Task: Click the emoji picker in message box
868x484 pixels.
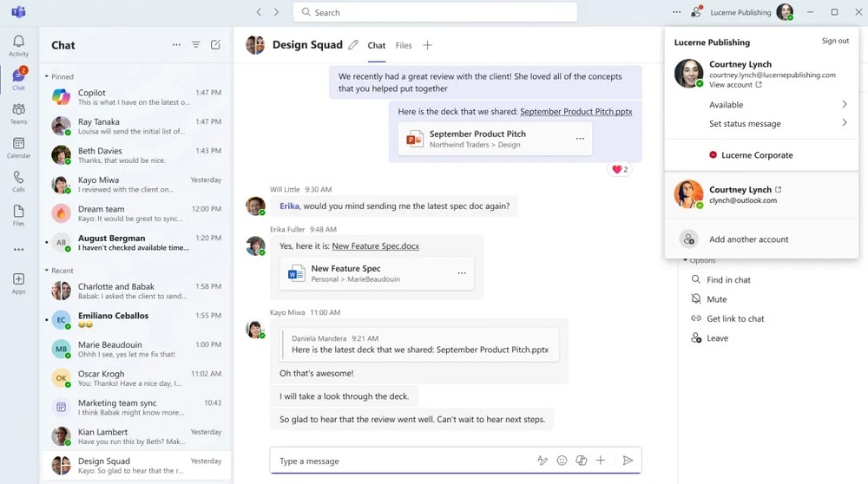Action: pyautogui.click(x=562, y=461)
